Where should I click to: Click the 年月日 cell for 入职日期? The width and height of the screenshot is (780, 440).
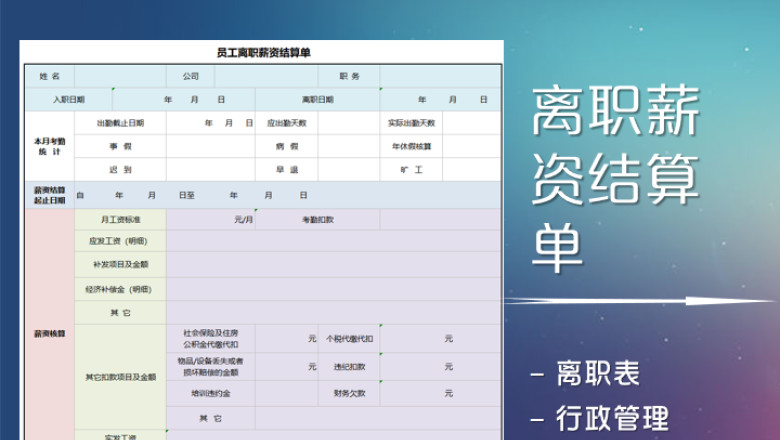pyautogui.click(x=184, y=99)
